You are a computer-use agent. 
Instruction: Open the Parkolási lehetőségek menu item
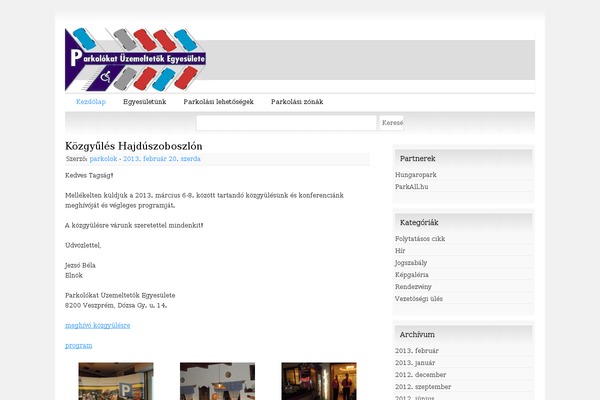[x=218, y=102]
